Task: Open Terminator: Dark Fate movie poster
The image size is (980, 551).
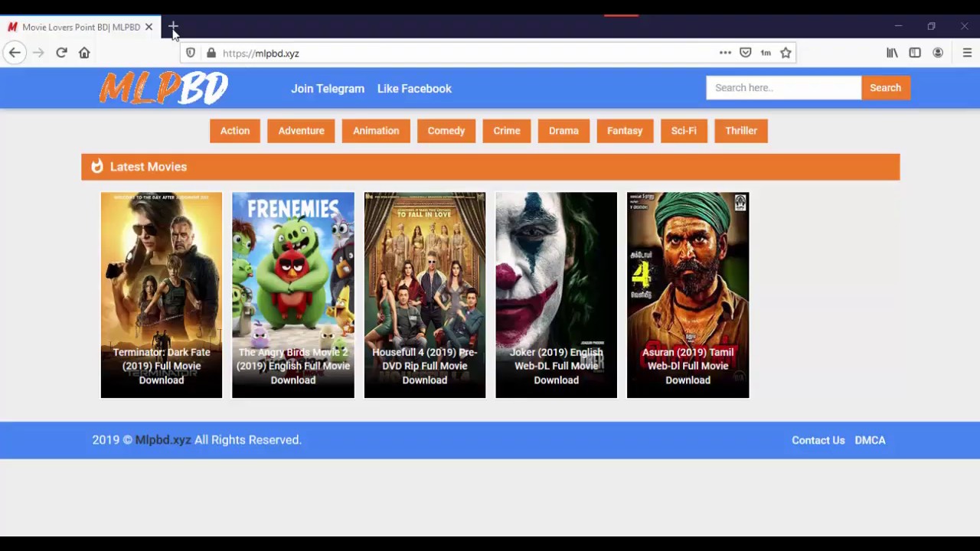Action: pyautogui.click(x=162, y=295)
